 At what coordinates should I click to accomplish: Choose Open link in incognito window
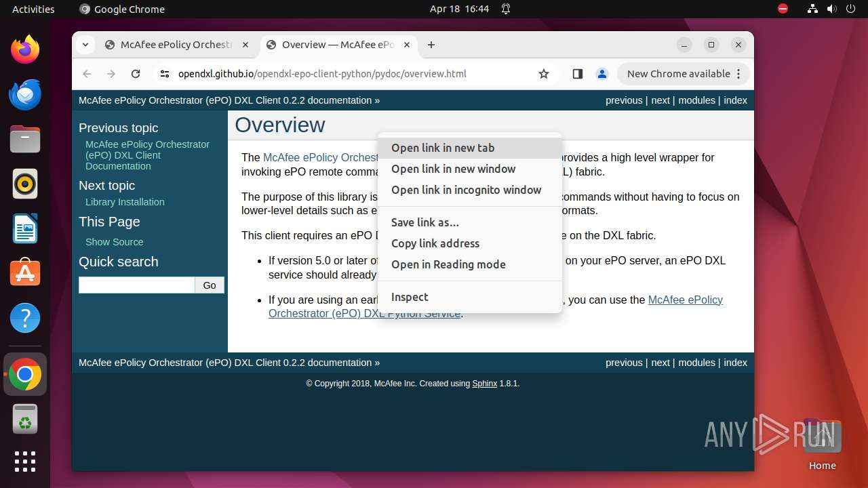point(470,190)
